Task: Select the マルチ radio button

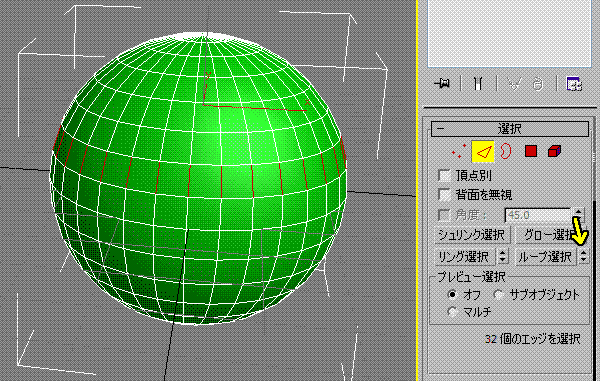Action: [453, 312]
